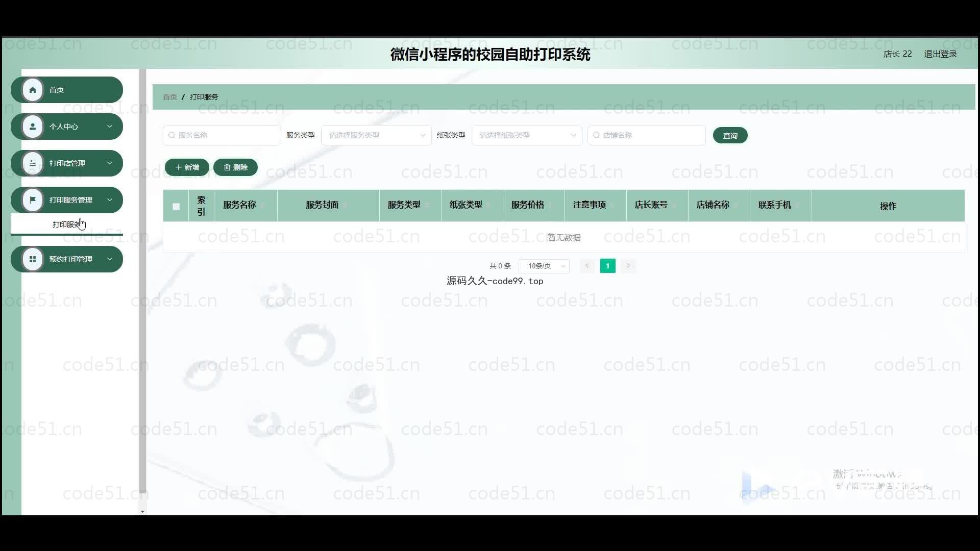The image size is (980, 551).
Task: Click 打印服务 breadcrumb text
Action: tap(204, 97)
